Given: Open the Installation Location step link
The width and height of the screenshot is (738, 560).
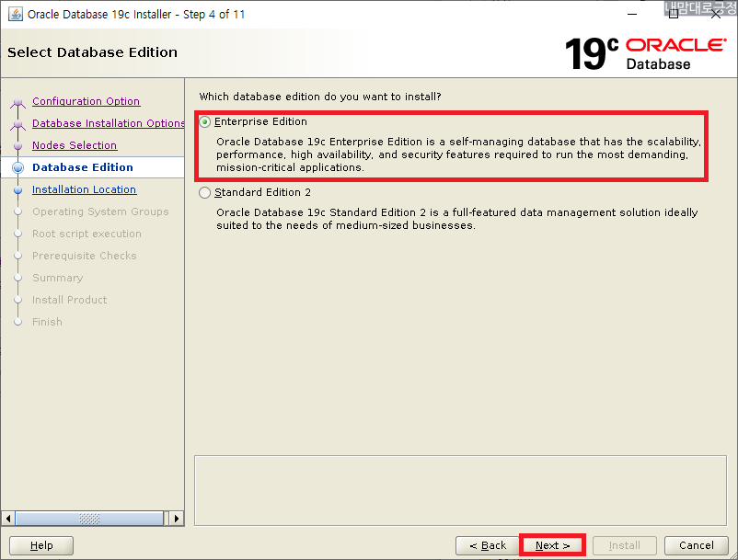Looking at the screenshot, I should [85, 189].
